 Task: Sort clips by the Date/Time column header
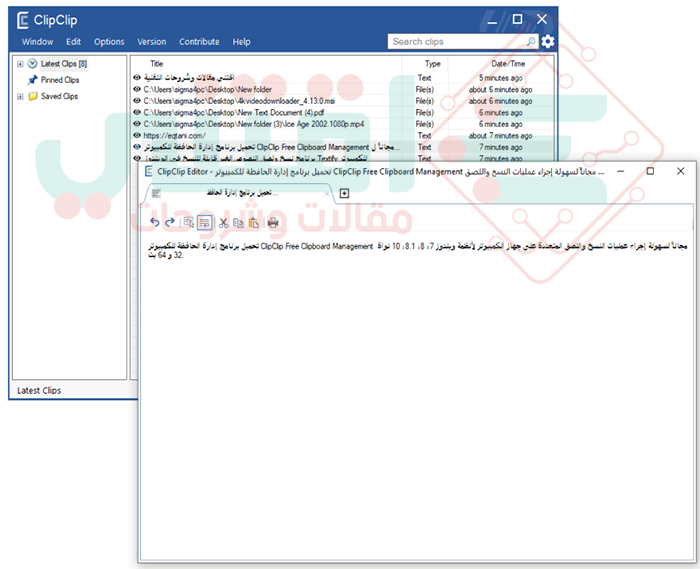coord(508,64)
